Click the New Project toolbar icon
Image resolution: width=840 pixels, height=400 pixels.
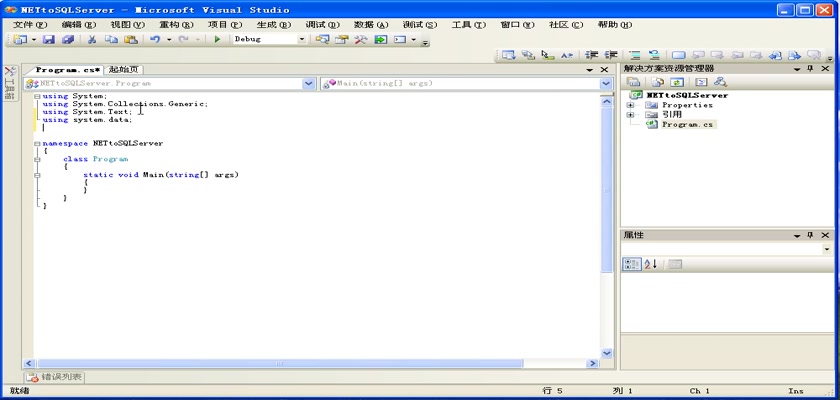coord(20,40)
